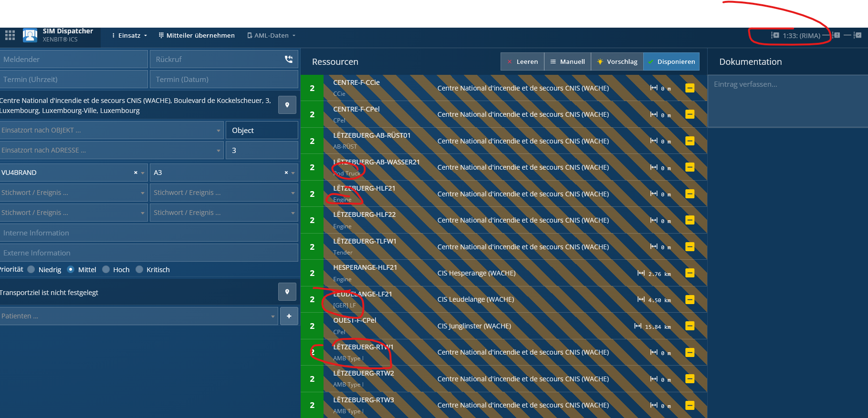Click the map pin next to incident address
The width and height of the screenshot is (868, 418).
pyautogui.click(x=287, y=105)
